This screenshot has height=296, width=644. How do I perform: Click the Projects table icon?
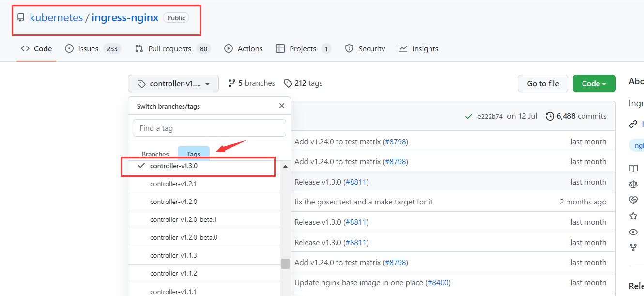tap(280, 48)
